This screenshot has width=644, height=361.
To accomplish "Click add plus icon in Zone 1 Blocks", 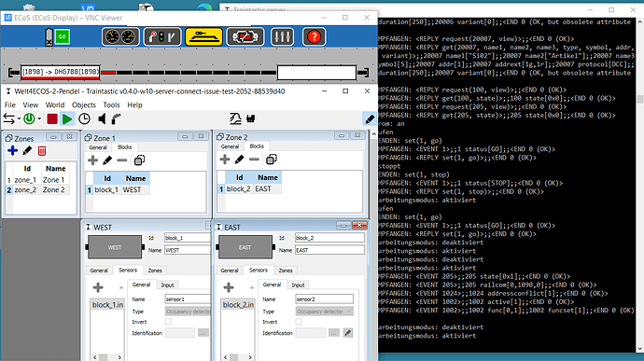I will click(x=92, y=160).
